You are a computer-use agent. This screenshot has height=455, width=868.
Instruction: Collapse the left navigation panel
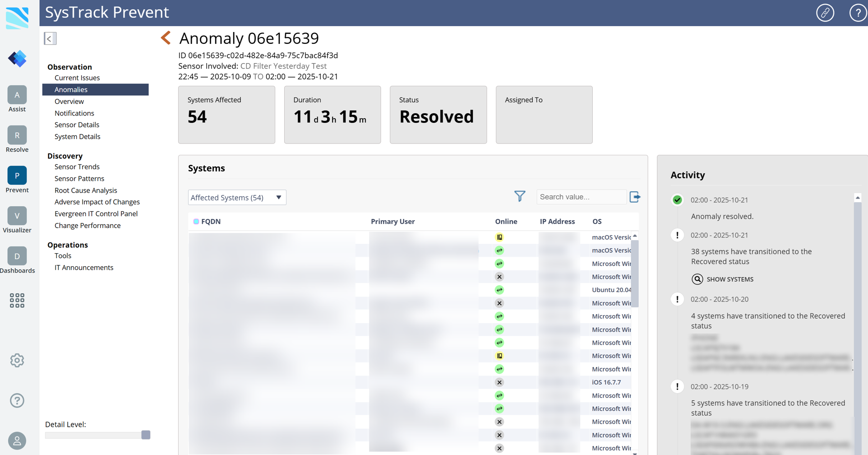tap(50, 38)
